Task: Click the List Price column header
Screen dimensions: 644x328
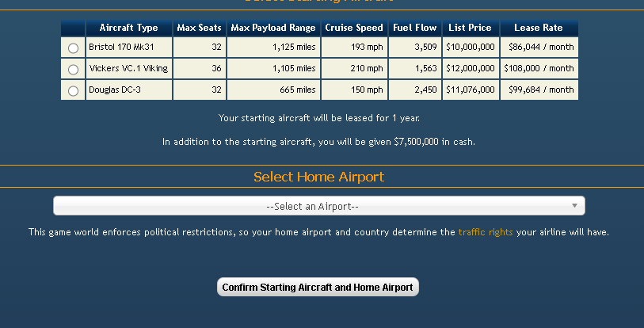Action: tap(471, 28)
